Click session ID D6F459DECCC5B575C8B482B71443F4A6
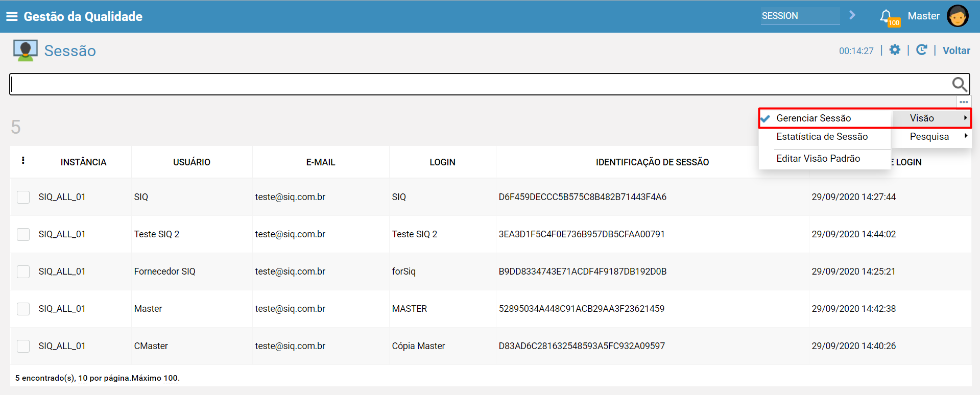This screenshot has height=395, width=980. [582, 197]
